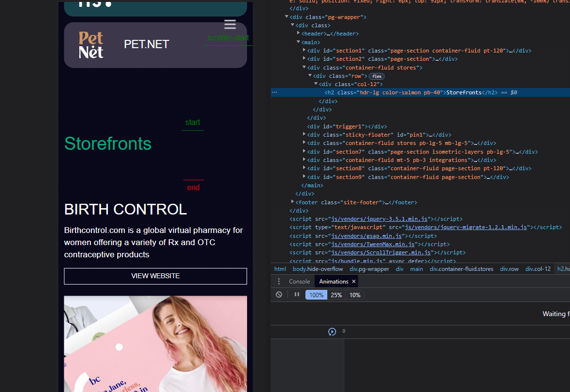Select the 100% playback speed option
The width and height of the screenshot is (570, 392).
(x=316, y=294)
